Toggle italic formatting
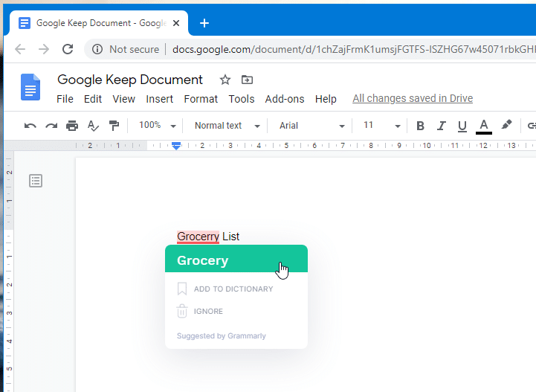 [441, 126]
